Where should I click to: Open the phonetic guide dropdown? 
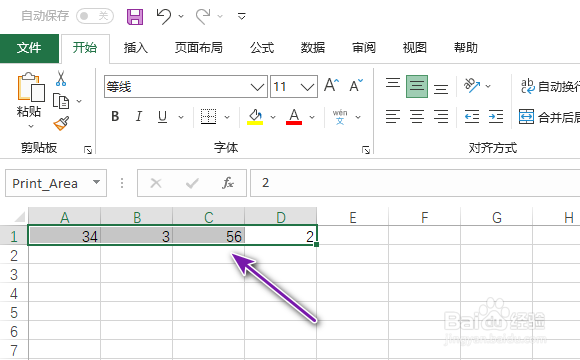pyautogui.click(x=358, y=117)
